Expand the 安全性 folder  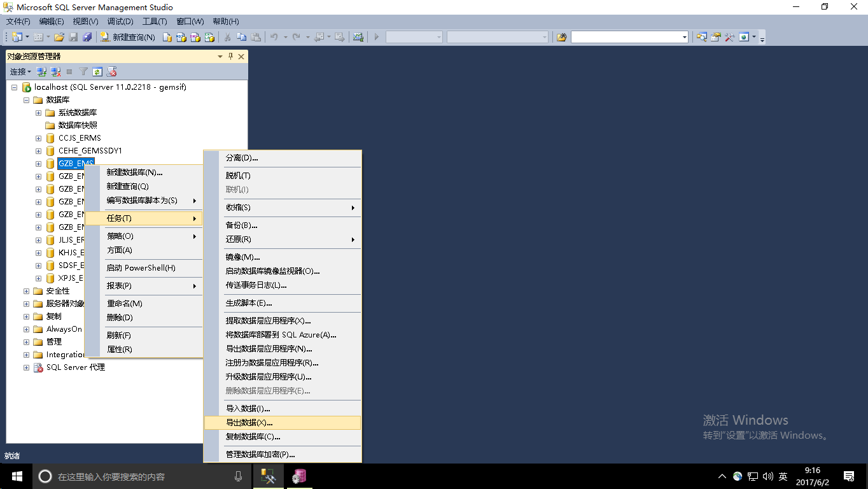[x=27, y=291]
